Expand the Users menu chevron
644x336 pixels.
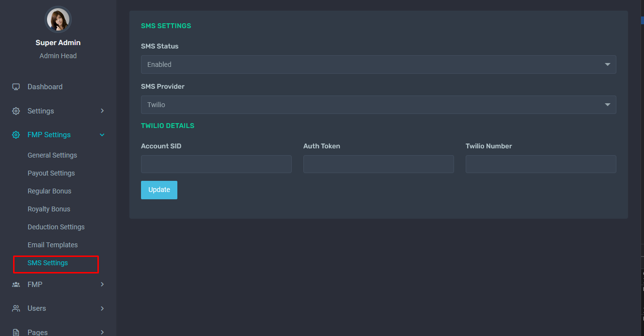click(102, 308)
